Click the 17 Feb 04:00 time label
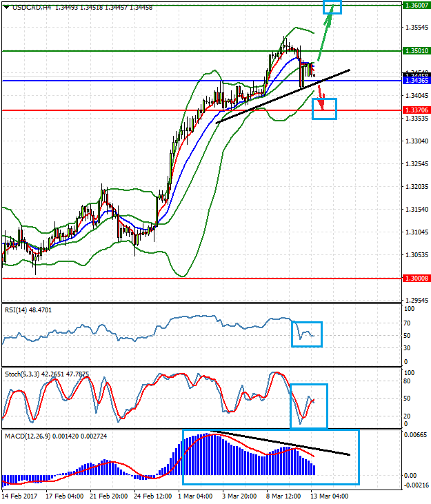This screenshot has width=431, height=504. click(65, 496)
